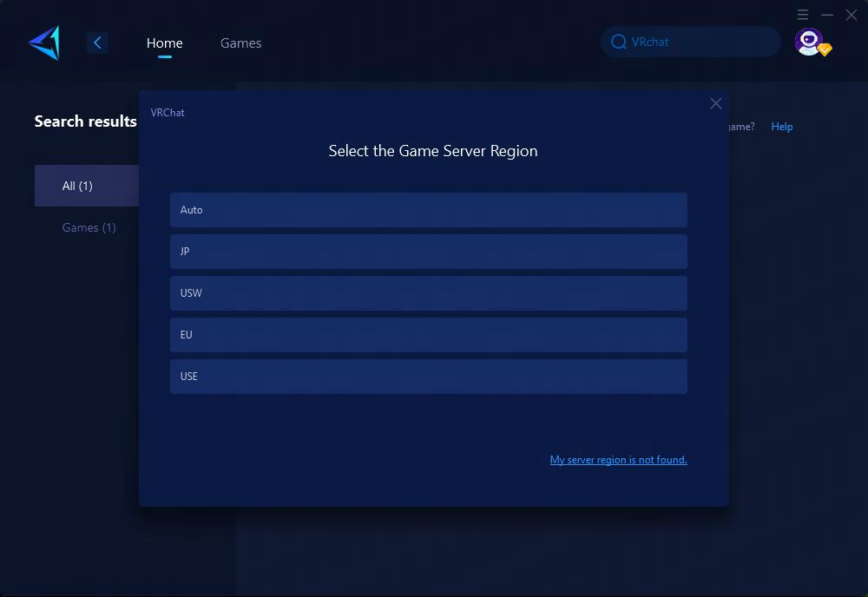The width and height of the screenshot is (868, 597).
Task: Select the Auto server region
Action: (429, 210)
